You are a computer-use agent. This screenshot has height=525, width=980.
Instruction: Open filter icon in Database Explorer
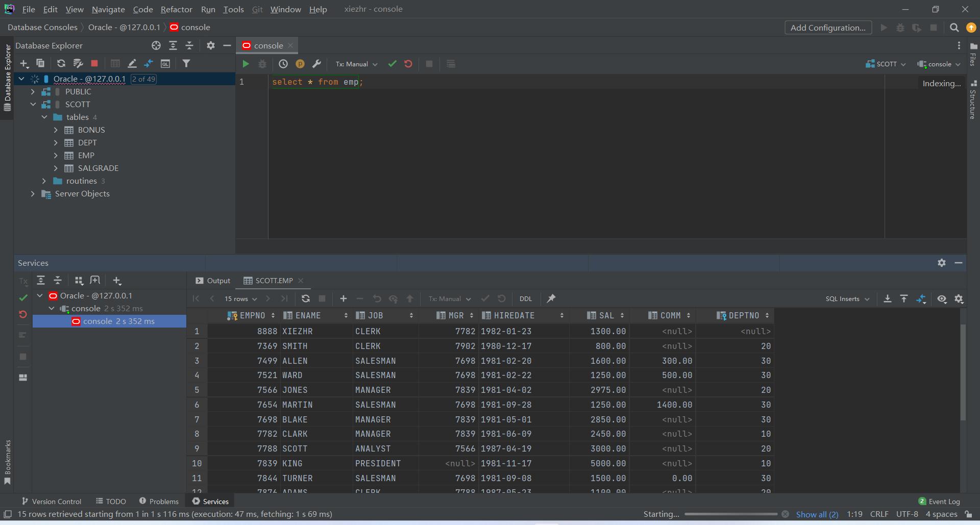[x=186, y=63]
